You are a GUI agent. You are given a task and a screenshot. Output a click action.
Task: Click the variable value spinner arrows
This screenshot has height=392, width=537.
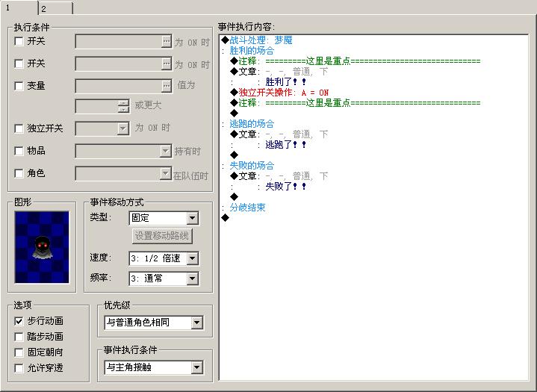123,106
